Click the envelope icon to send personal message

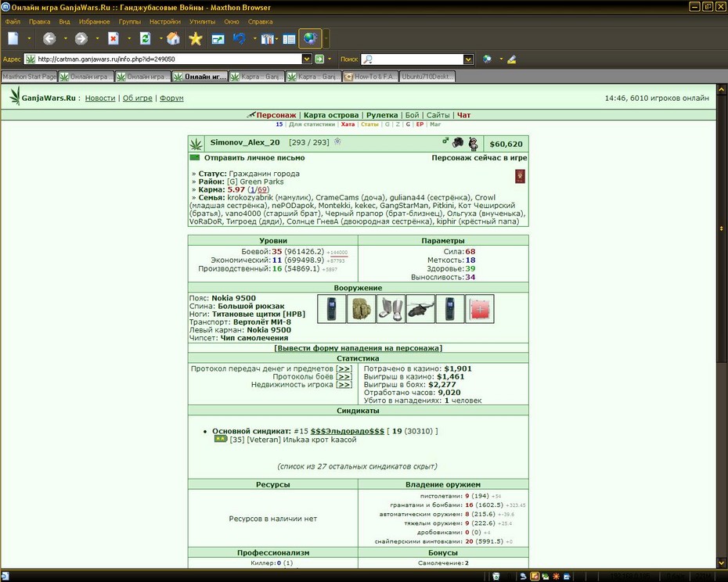(x=195, y=158)
